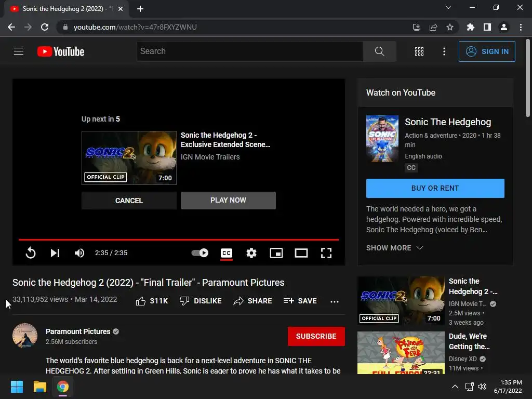Open Chrome profile icon

click(x=504, y=27)
